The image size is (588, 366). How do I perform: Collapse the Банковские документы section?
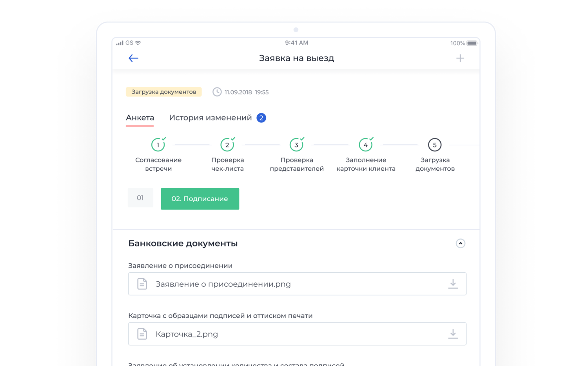coord(461,243)
